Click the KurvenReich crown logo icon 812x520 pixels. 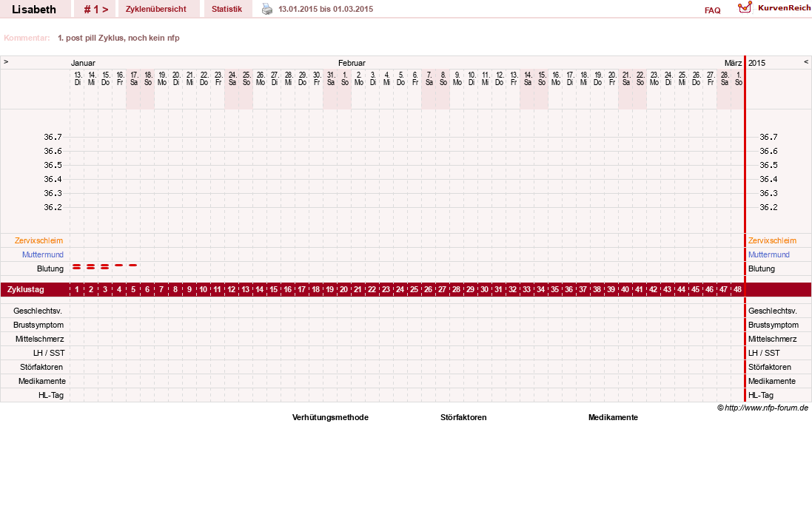pos(745,7)
